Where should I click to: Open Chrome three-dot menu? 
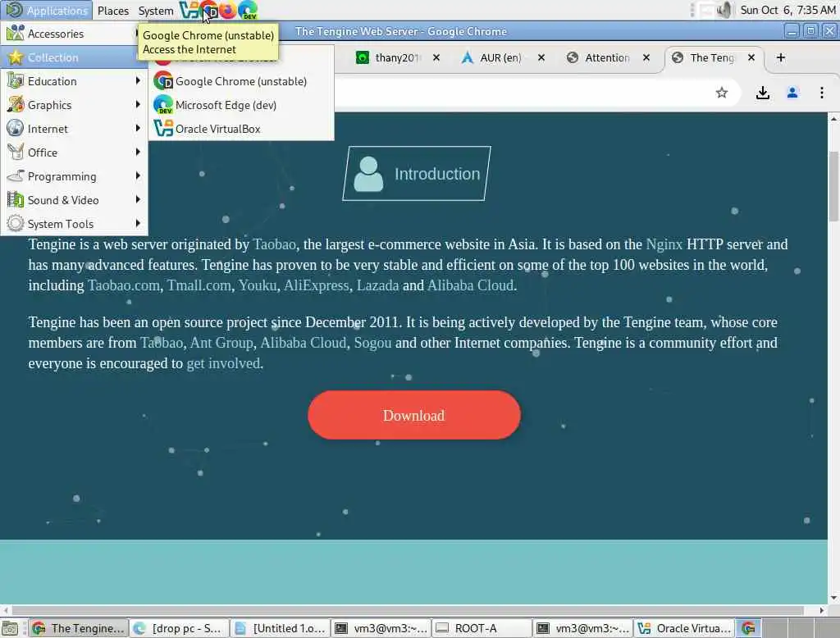point(822,93)
